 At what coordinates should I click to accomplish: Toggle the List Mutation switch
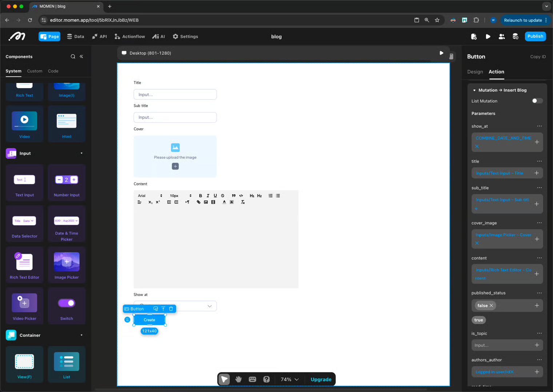pyautogui.click(x=537, y=101)
